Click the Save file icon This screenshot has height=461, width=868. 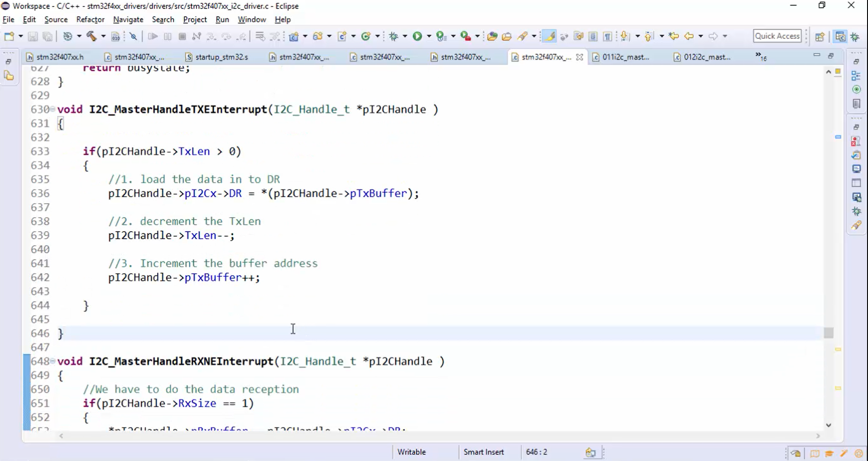33,36
